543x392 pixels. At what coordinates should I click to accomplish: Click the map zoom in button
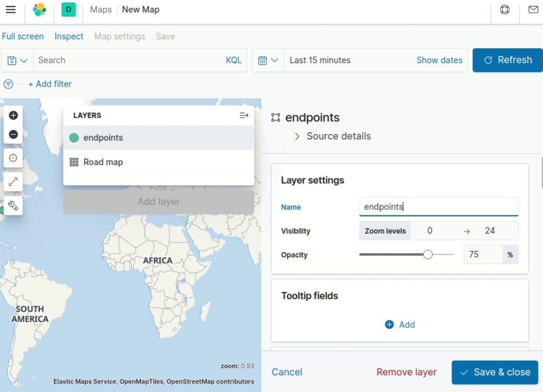coord(13,115)
